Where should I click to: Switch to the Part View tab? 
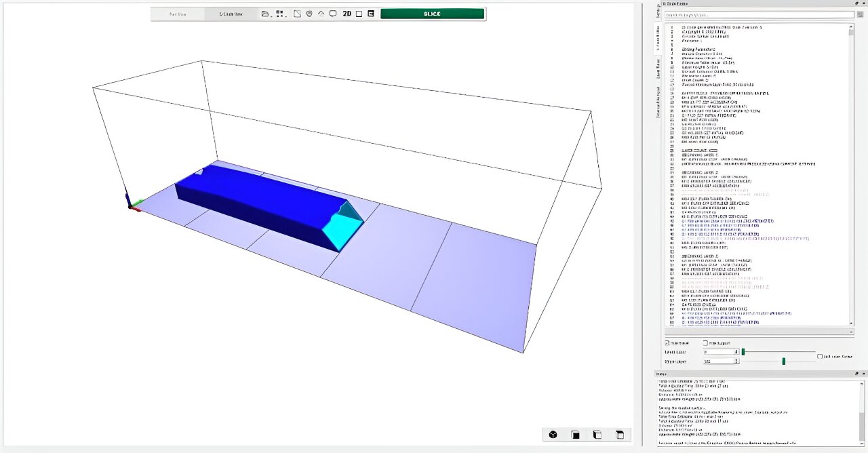pyautogui.click(x=178, y=14)
